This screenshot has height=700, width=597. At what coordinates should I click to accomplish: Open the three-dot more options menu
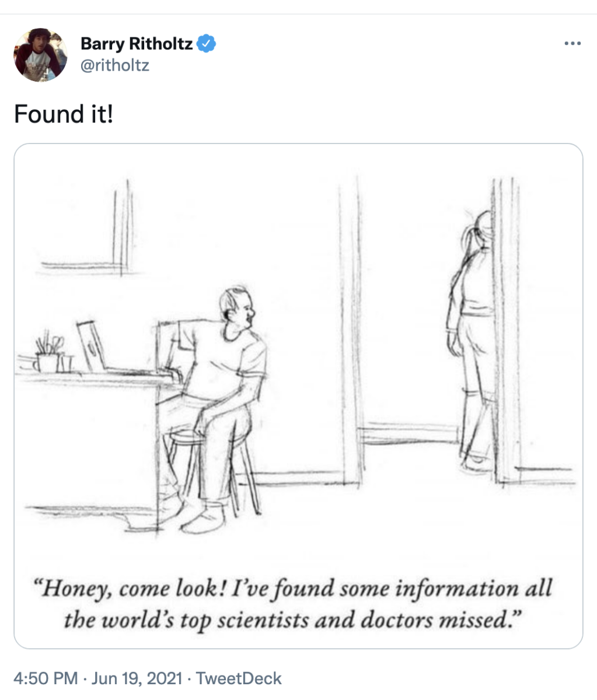[572, 44]
